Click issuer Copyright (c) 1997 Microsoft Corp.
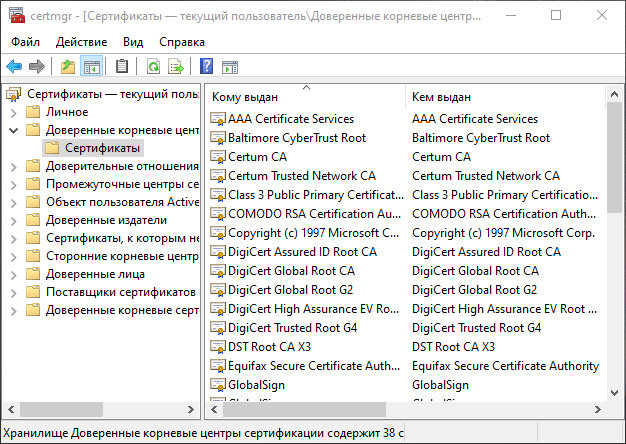The height and width of the screenshot is (444, 626). coord(503,233)
